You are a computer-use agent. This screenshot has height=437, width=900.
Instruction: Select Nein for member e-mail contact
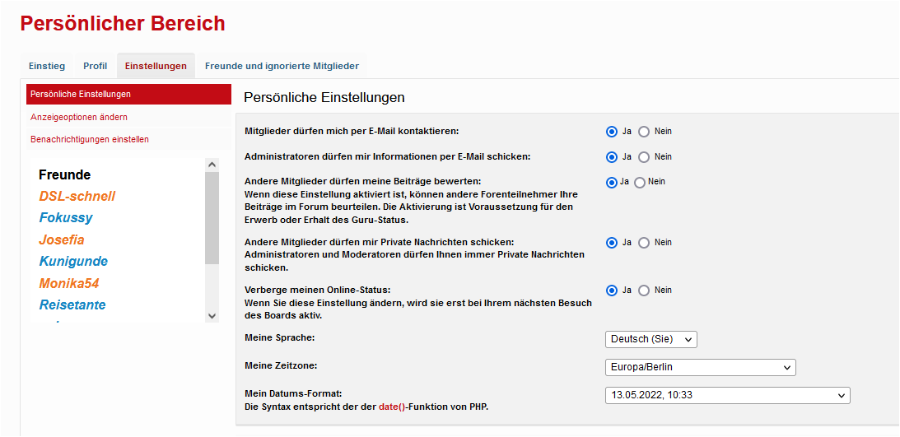click(x=644, y=131)
